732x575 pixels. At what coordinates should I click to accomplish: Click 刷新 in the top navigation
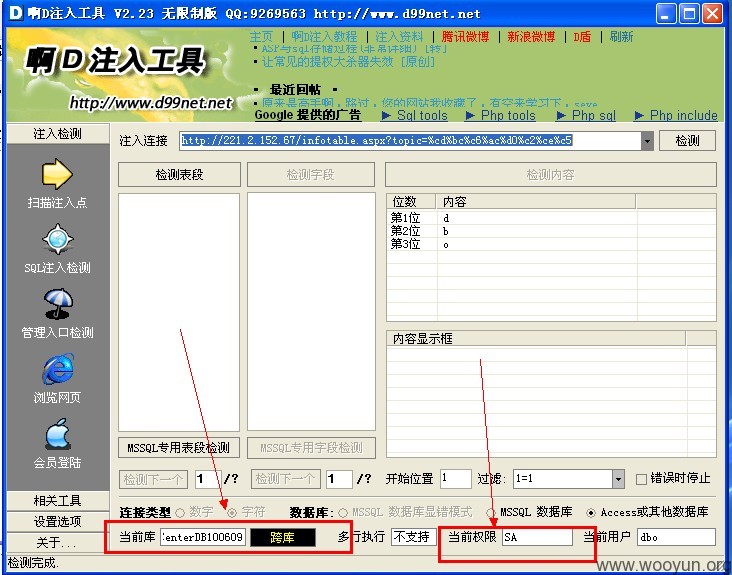tap(621, 36)
